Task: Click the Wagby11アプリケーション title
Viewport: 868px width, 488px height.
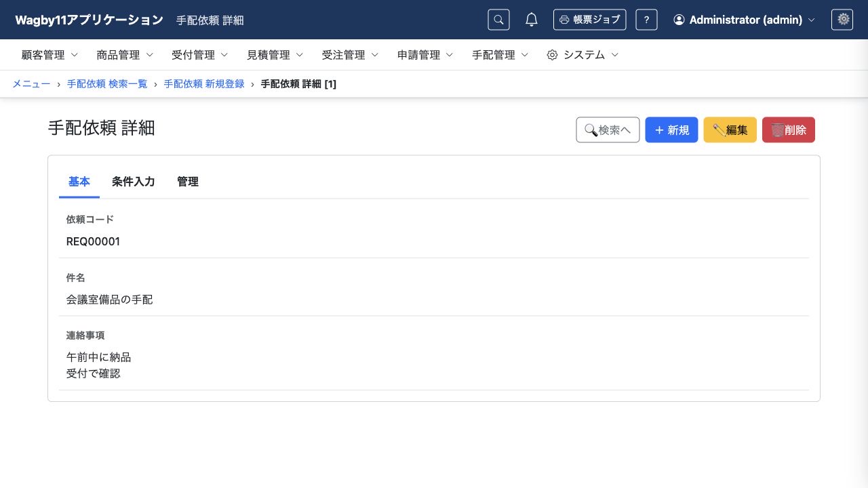Action: point(89,20)
